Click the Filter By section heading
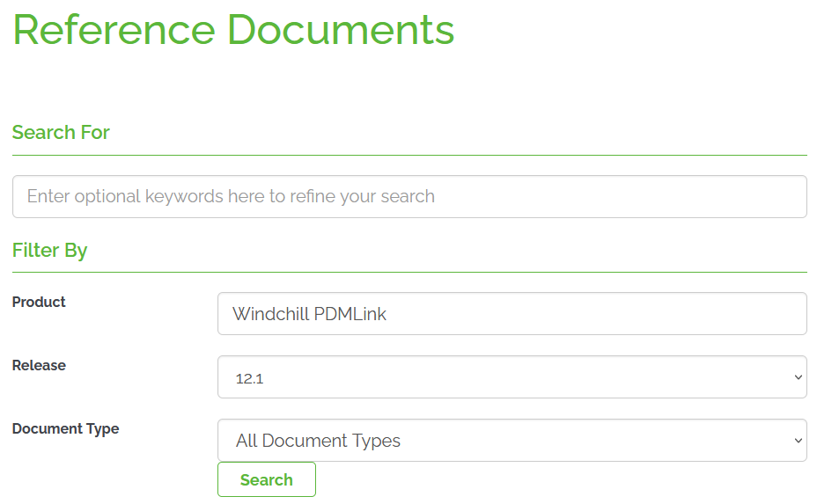817x504 pixels. pos(50,251)
